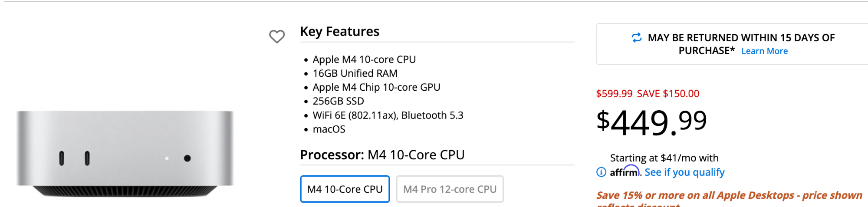
Task: Click the Mac mini product image
Action: [125, 153]
